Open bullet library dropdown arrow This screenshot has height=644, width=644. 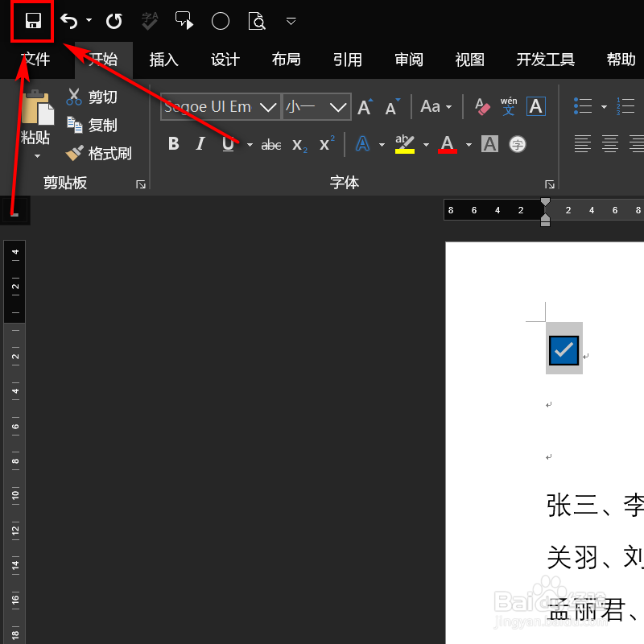(x=604, y=107)
